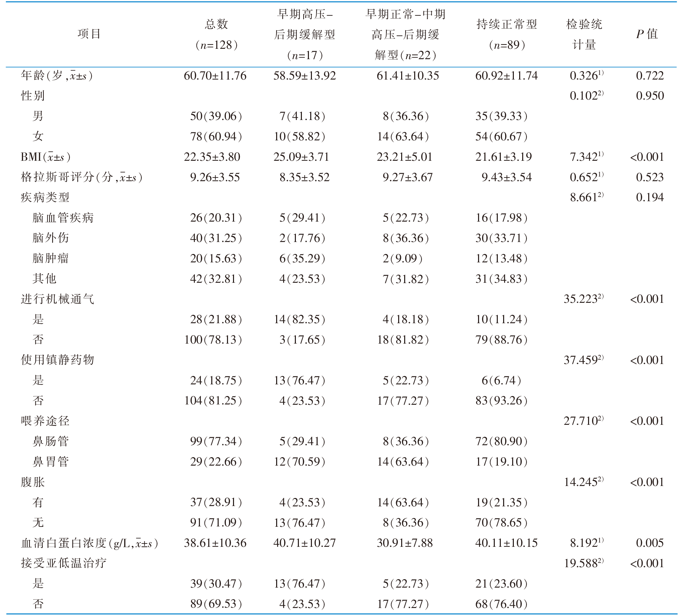
Task: Click the 进行机械通气 row label
Action: pyautogui.click(x=57, y=299)
